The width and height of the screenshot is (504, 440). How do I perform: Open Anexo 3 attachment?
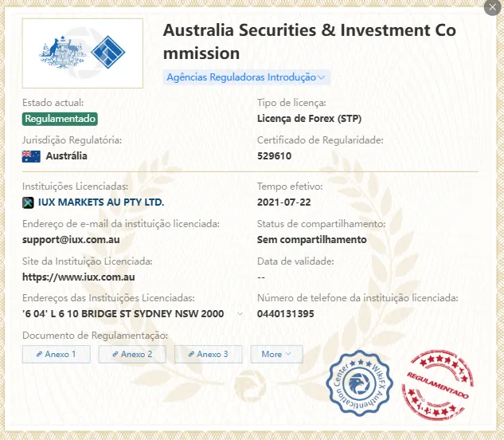[x=209, y=355]
